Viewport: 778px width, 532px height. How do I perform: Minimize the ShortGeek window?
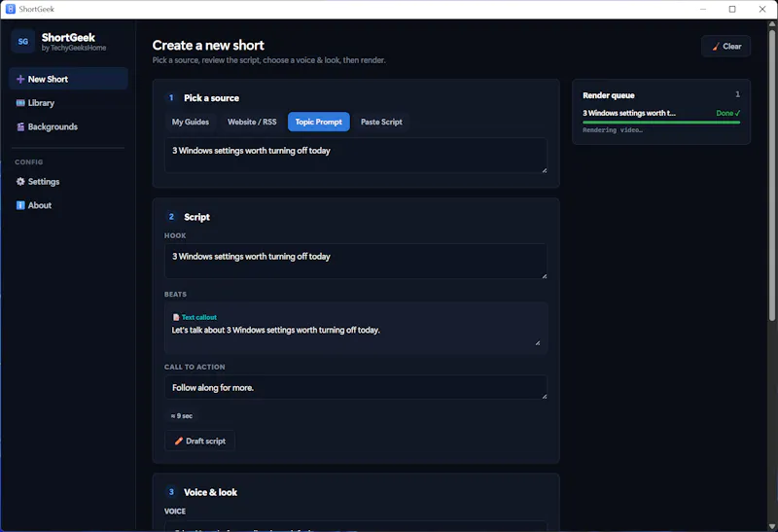(x=703, y=9)
